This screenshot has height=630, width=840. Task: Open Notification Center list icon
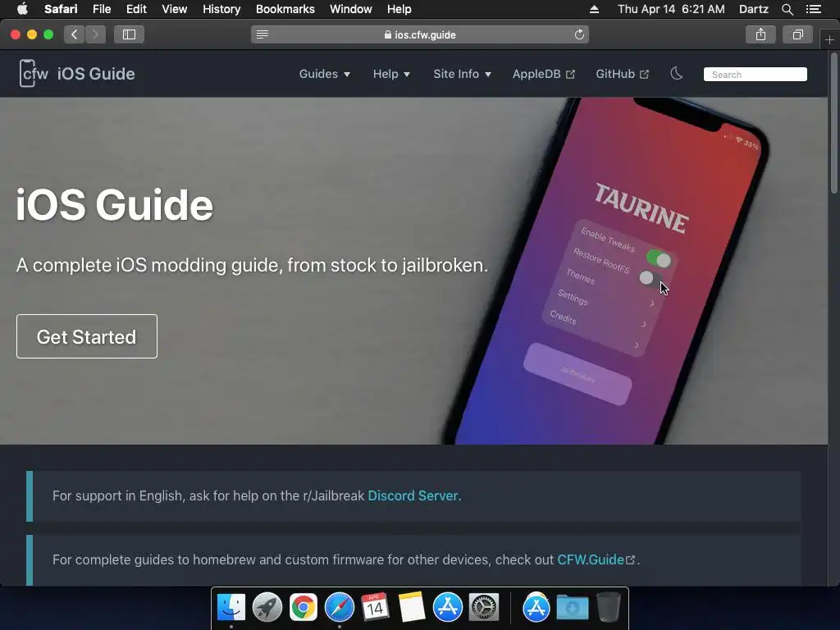click(x=814, y=9)
